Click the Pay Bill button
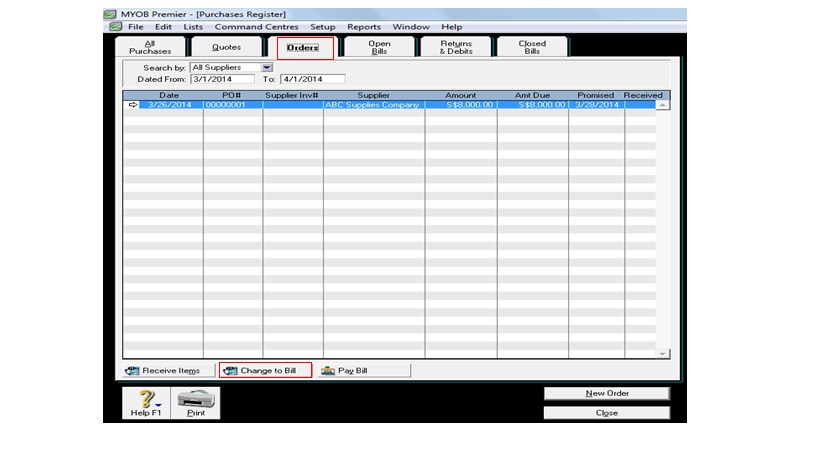Image resolution: width=819 pixels, height=460 pixels. [x=364, y=370]
